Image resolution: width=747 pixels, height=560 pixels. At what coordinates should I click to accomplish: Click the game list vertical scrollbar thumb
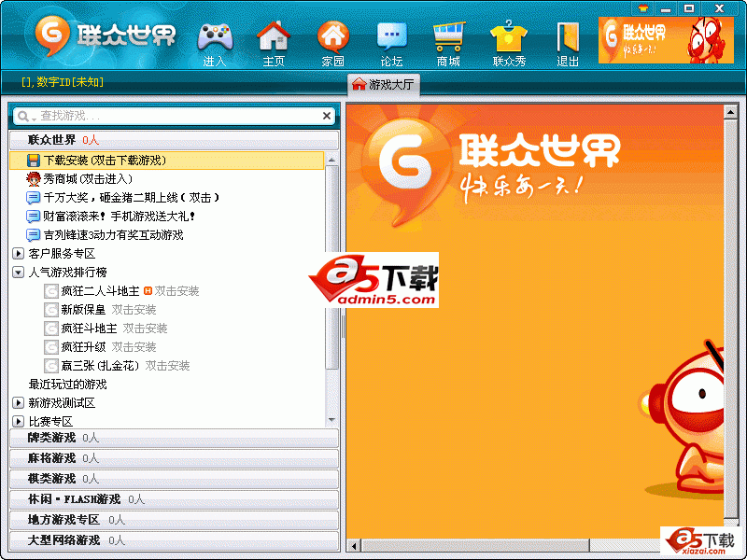[331, 267]
